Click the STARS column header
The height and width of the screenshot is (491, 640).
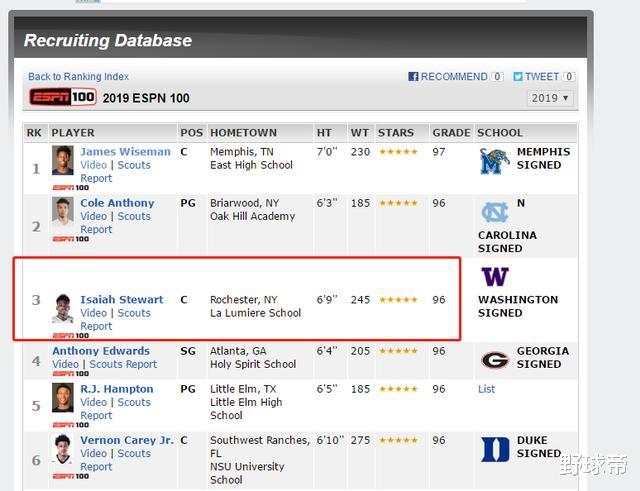(x=396, y=133)
